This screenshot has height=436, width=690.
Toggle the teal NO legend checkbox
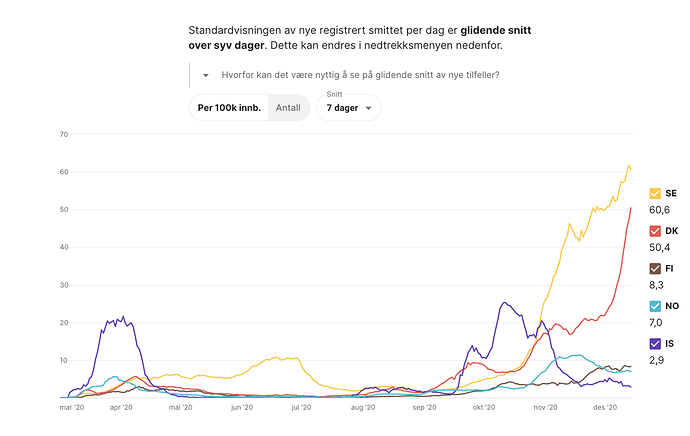(x=655, y=306)
